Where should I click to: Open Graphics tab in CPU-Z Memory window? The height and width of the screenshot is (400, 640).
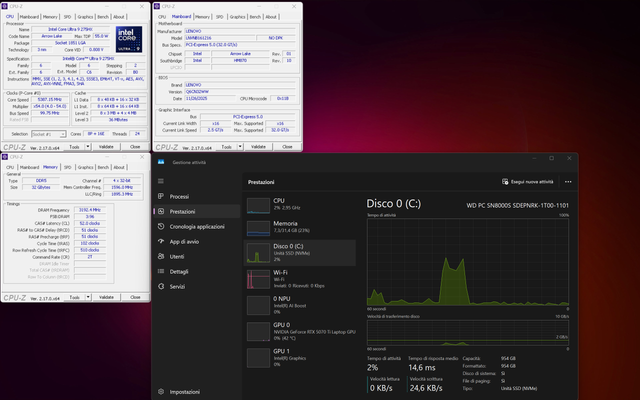point(85,167)
